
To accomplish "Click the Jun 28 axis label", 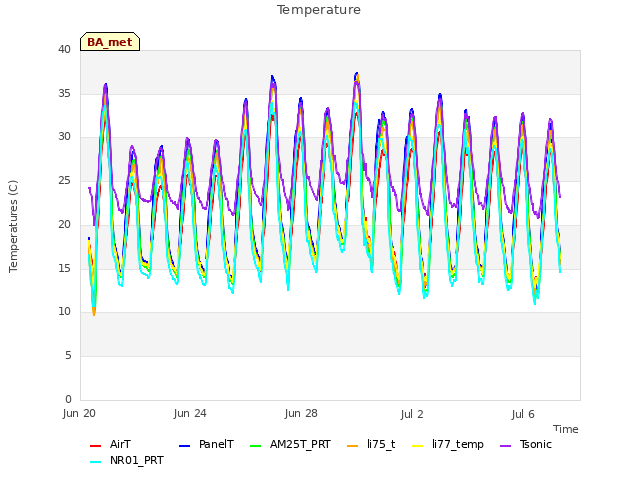I will click(301, 413).
